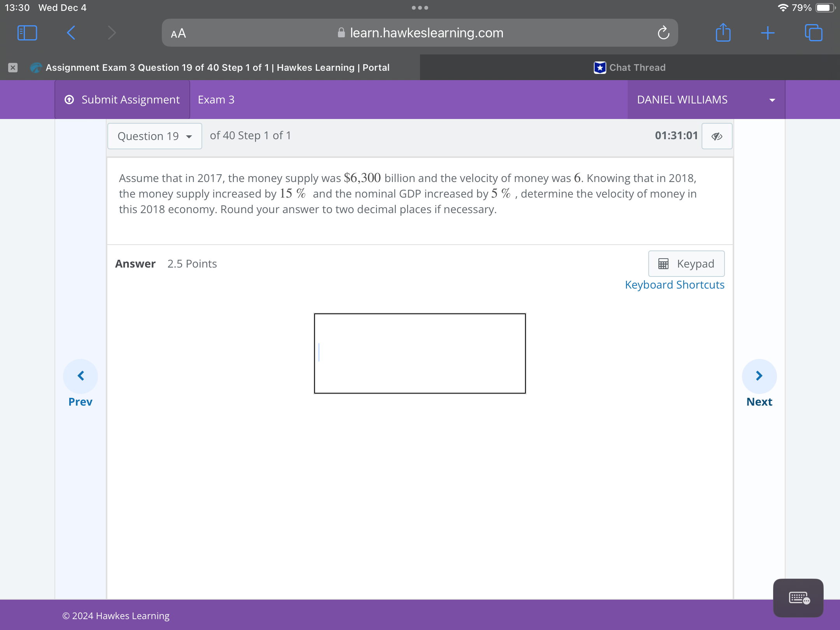Switch to the Chat Thread tab
The height and width of the screenshot is (630, 840).
coord(630,68)
